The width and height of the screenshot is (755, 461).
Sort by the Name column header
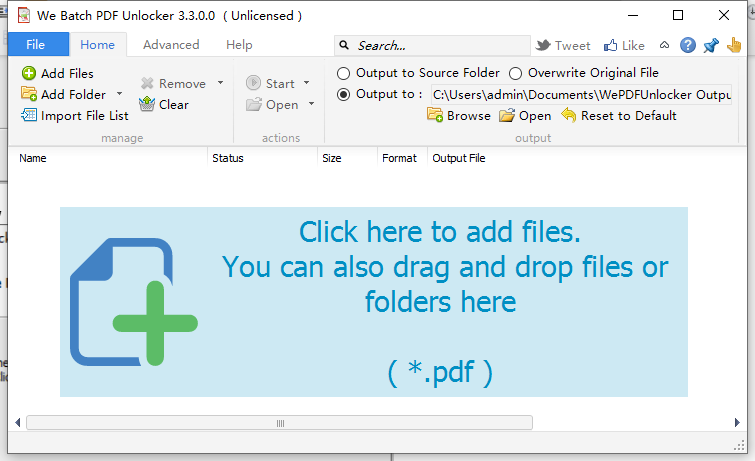pos(33,158)
